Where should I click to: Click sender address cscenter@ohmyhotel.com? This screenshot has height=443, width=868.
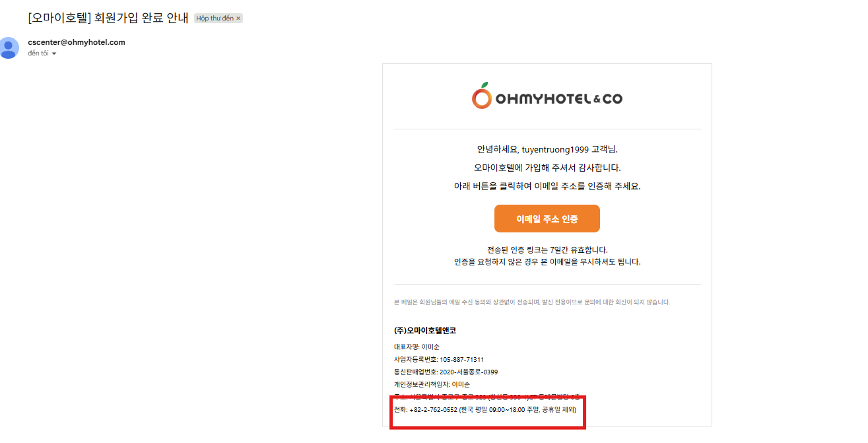click(77, 42)
